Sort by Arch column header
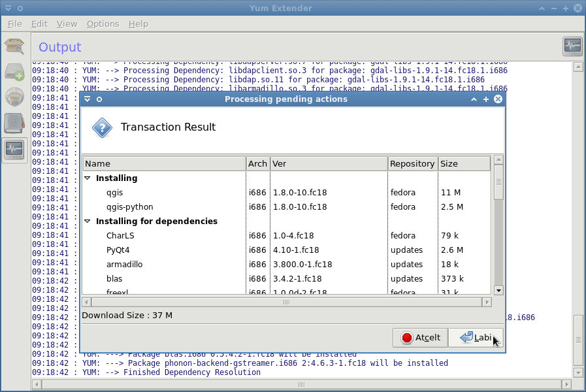This screenshot has height=392, width=586. [258, 164]
